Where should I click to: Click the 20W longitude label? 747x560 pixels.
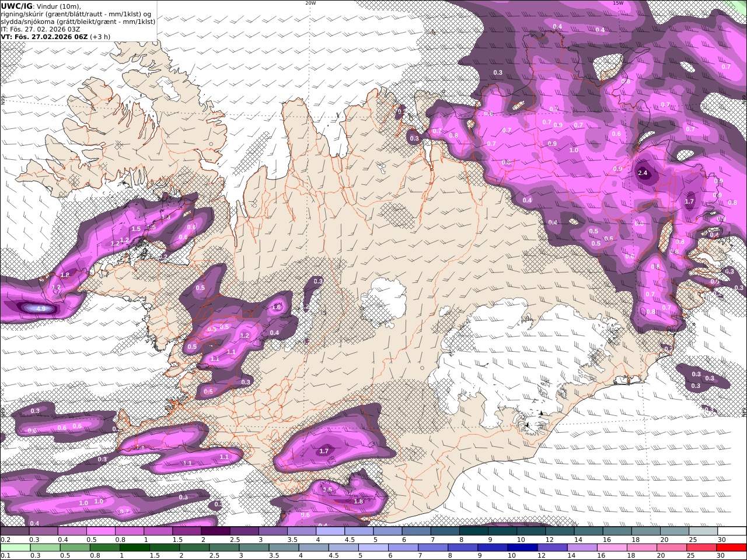pyautogui.click(x=310, y=3)
